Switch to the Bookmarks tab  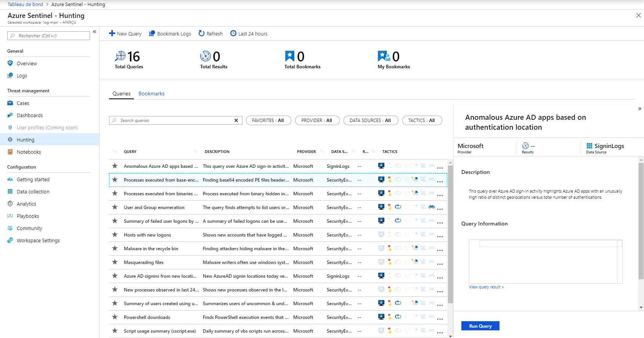pyautogui.click(x=151, y=93)
